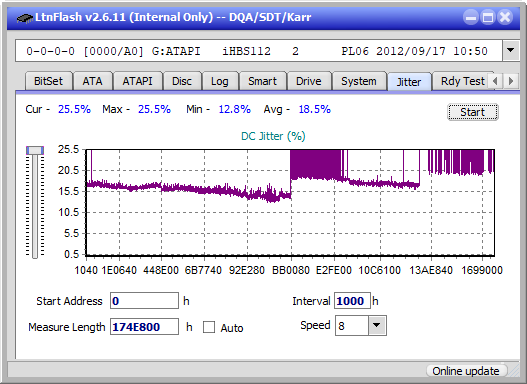Maximize the LtnFlash window

[488, 17]
